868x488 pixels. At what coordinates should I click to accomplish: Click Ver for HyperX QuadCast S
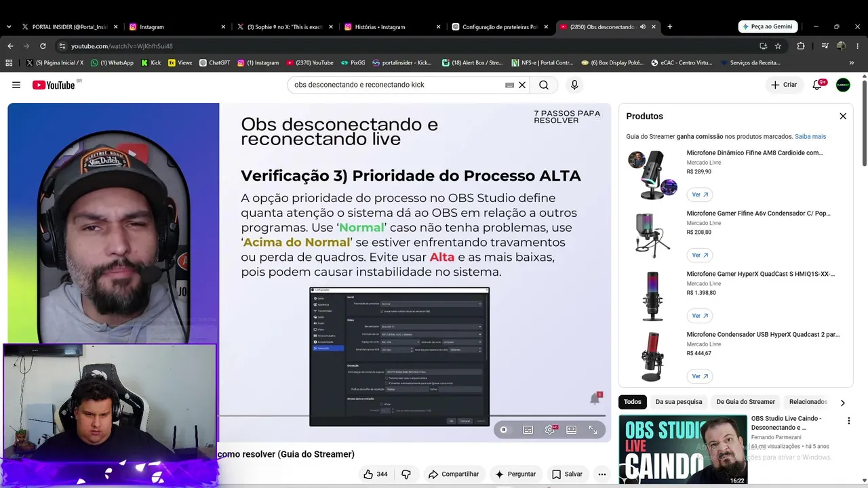point(700,316)
